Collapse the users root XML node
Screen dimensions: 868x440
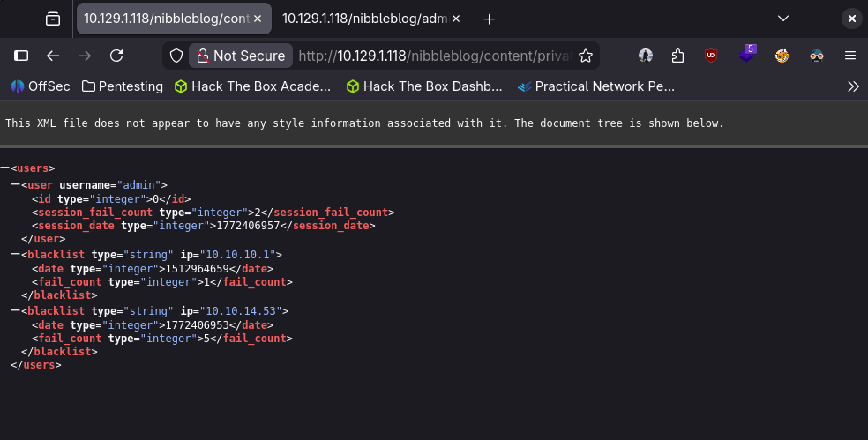click(x=5, y=168)
